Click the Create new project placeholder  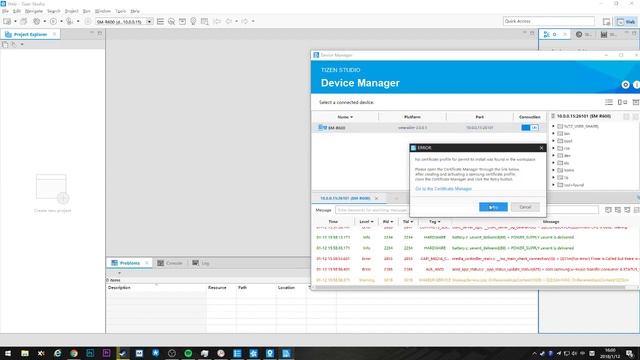53,193
